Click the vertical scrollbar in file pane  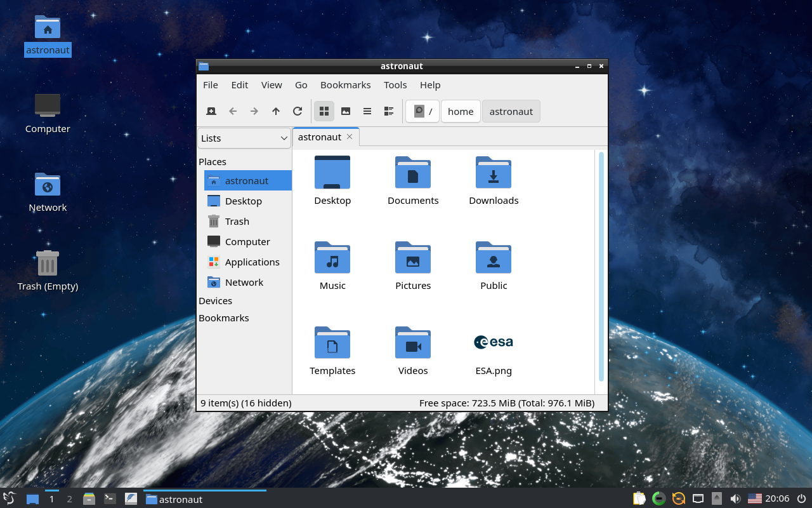pos(601,267)
